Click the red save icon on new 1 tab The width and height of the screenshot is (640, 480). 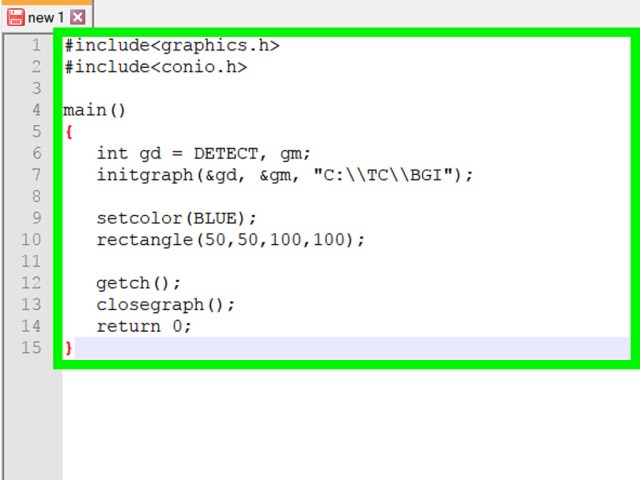click(16, 18)
